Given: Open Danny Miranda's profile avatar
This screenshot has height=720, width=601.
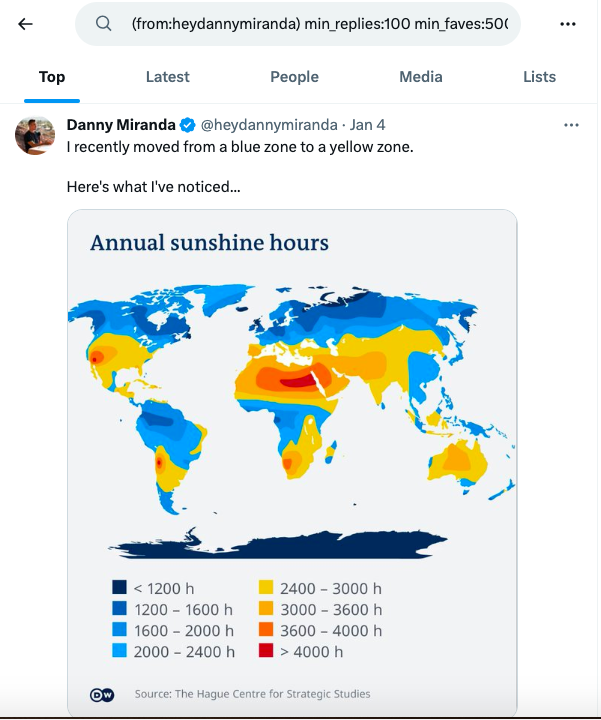Looking at the screenshot, I should click(35, 135).
